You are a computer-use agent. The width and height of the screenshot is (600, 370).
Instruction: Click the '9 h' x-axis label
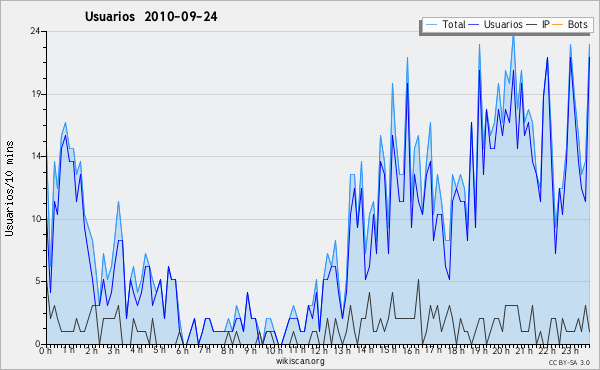[x=250, y=350]
